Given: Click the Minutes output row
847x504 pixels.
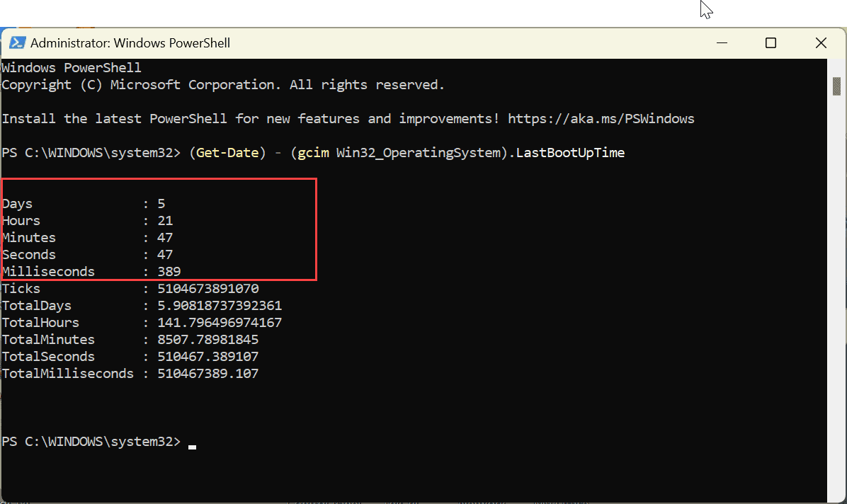Looking at the screenshot, I should 85,237.
